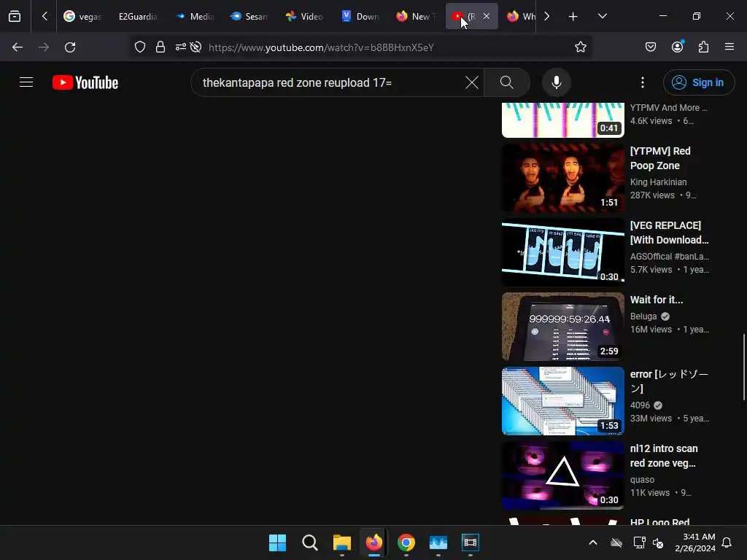Open the Windows Start menu

pyautogui.click(x=277, y=542)
